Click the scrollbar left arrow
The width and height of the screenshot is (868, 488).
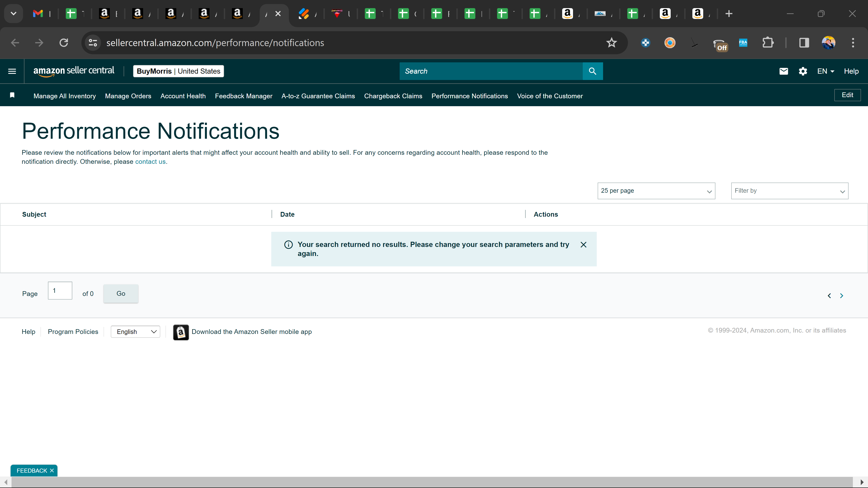(x=6, y=482)
